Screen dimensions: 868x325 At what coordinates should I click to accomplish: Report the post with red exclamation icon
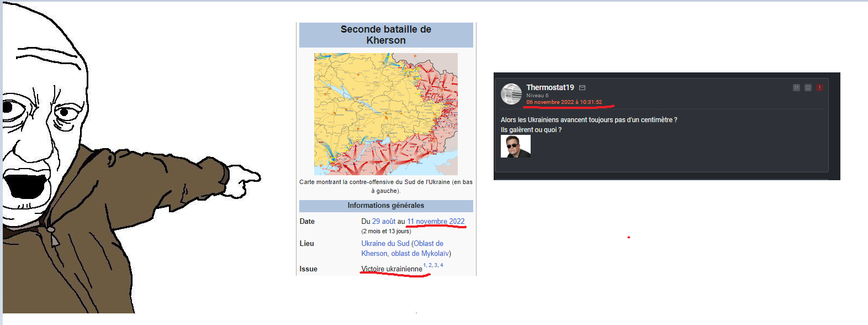pyautogui.click(x=819, y=87)
